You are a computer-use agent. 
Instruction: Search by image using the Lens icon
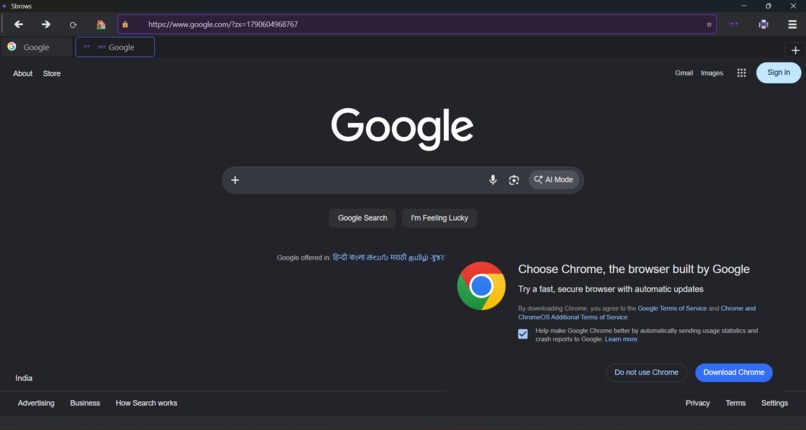514,180
